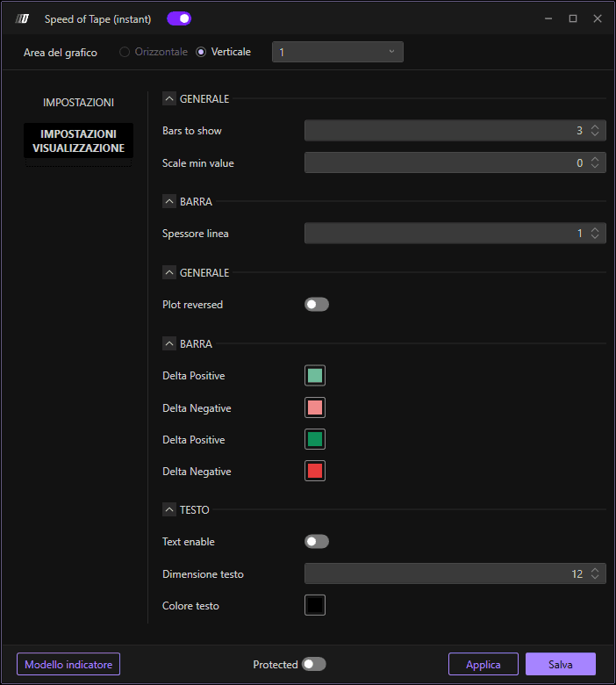
Task: Collapse the second BARRA color section
Action: click(169, 343)
